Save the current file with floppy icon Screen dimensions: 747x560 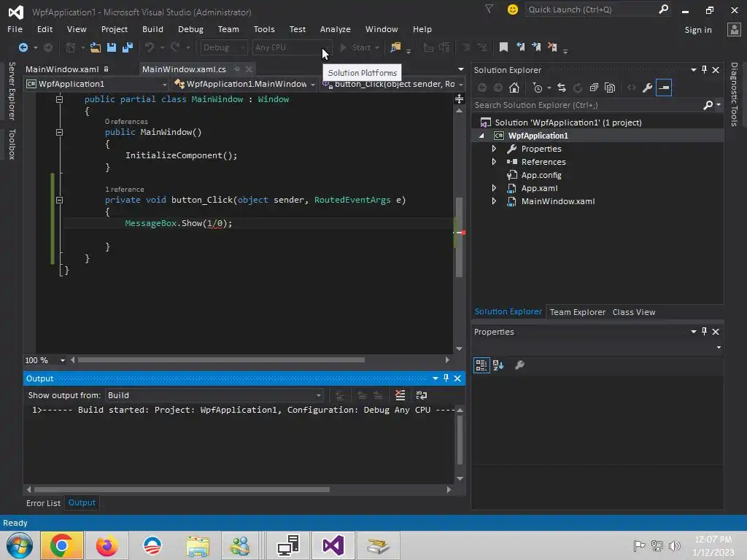click(x=112, y=47)
